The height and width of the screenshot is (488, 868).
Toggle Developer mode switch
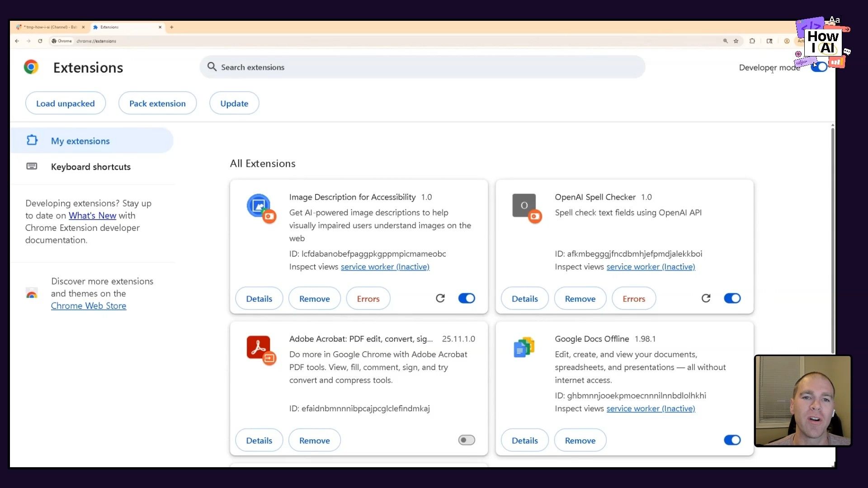coord(819,67)
